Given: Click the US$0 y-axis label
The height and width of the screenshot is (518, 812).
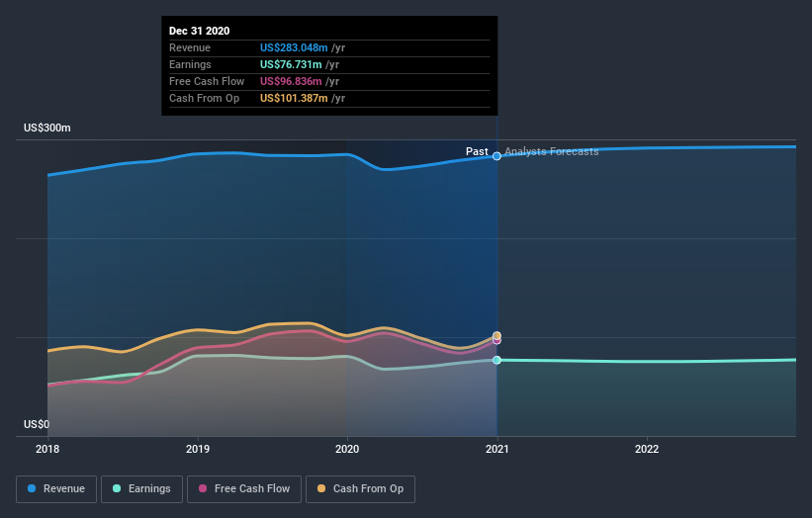Looking at the screenshot, I should [x=37, y=424].
